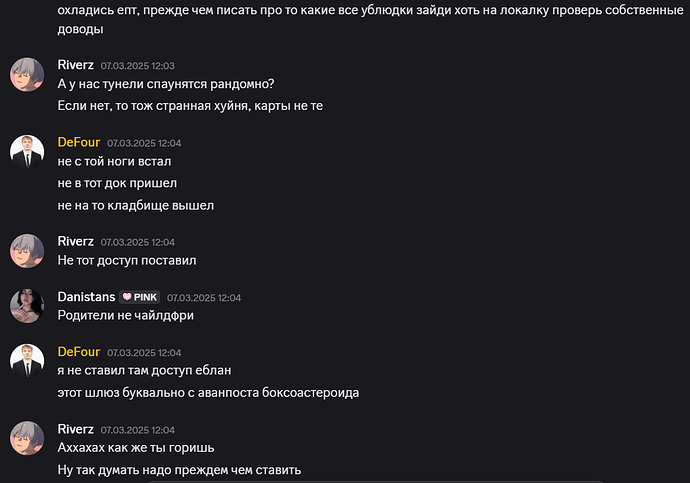Open Riverz username above 'Аххахах как же ты горишь'
Viewport: 690px width, 483px height.
tap(76, 429)
